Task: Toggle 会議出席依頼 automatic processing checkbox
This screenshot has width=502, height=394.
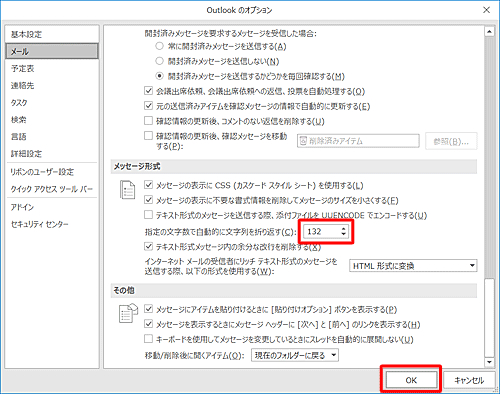Action: 148,91
